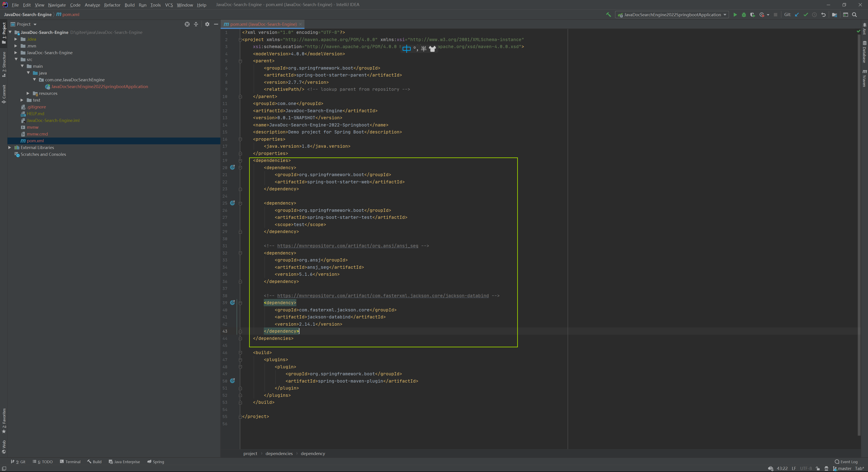Open the Event Log

846,462
